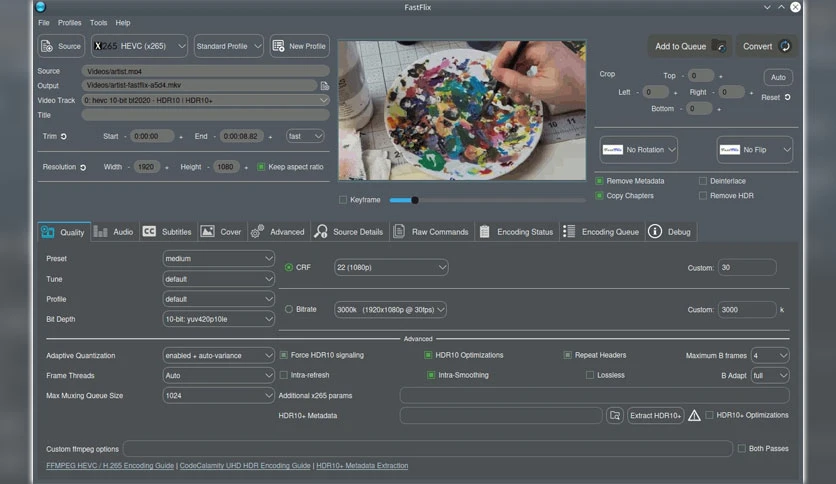Enable the Keyframe checkbox
Screen dimensions: 836x484
coord(343,200)
